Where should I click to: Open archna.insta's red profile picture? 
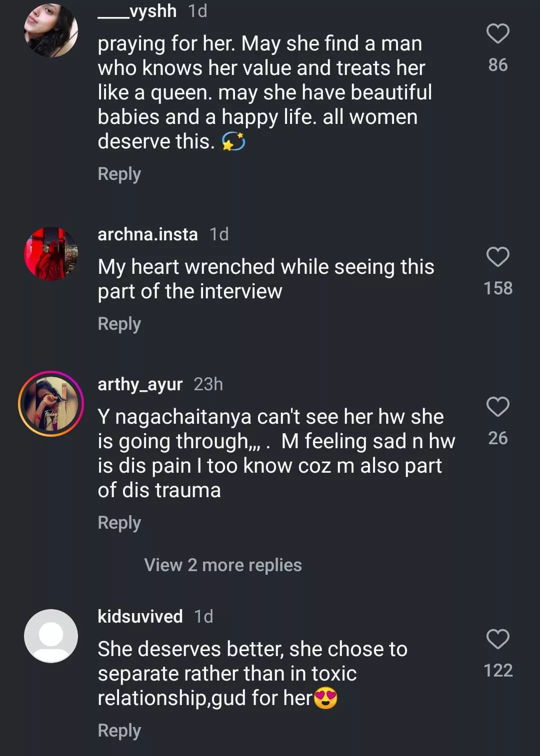tap(51, 254)
